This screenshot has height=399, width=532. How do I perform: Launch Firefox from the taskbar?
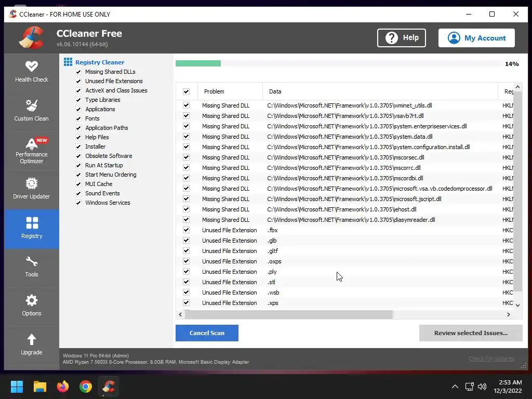(x=63, y=387)
